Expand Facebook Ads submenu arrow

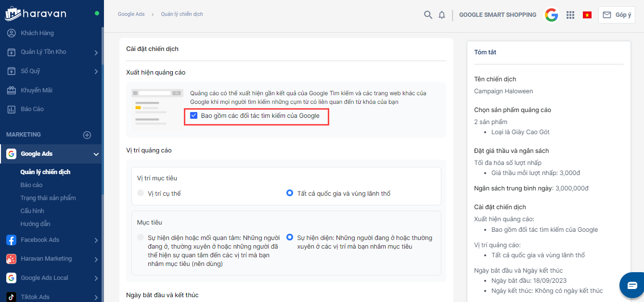click(96, 240)
